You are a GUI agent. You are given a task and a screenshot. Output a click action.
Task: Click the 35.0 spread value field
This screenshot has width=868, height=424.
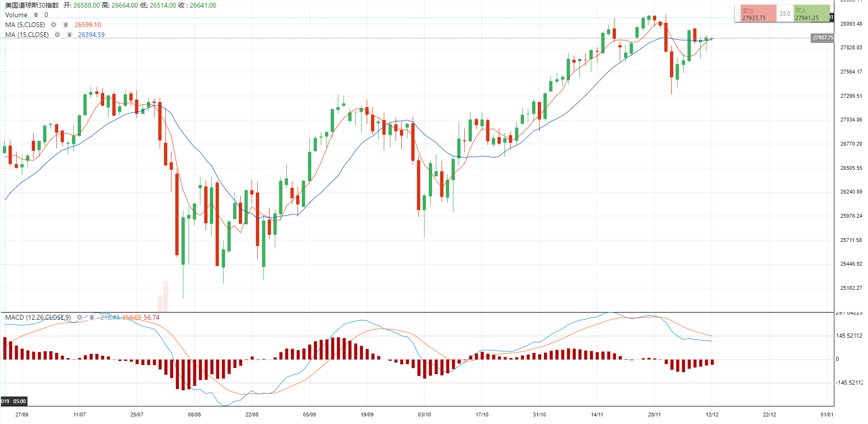coord(785,14)
